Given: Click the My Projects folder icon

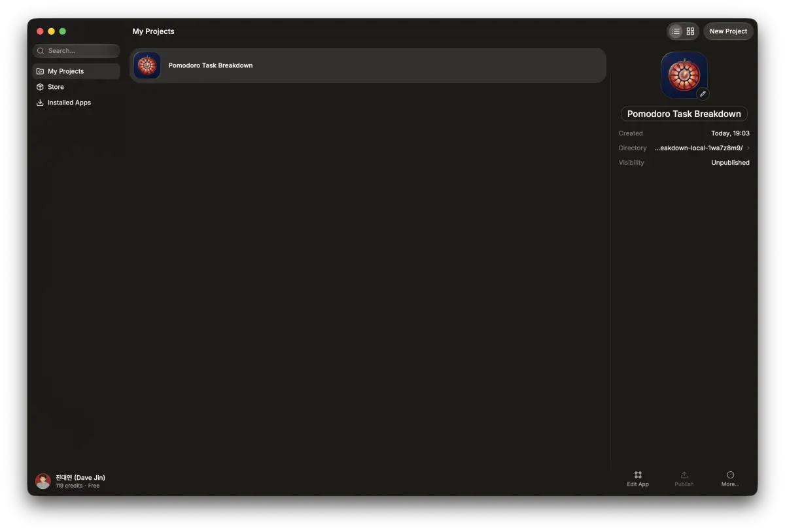Looking at the screenshot, I should (x=40, y=71).
